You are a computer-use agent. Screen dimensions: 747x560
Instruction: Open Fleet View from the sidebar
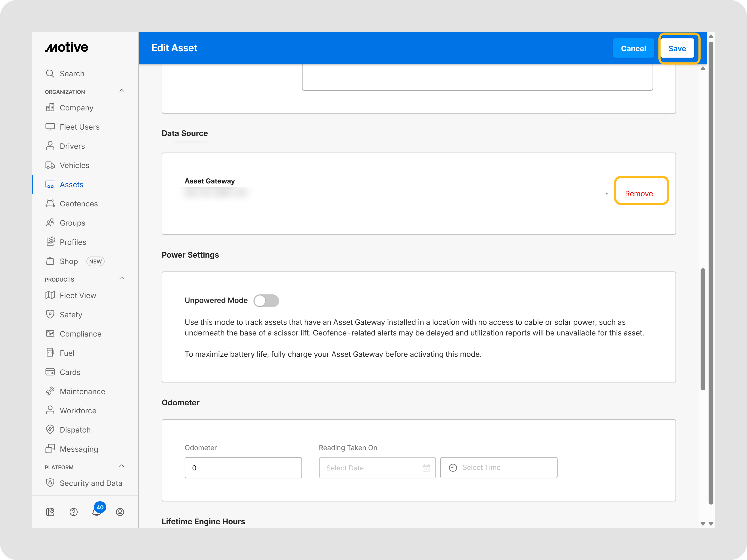point(78,296)
